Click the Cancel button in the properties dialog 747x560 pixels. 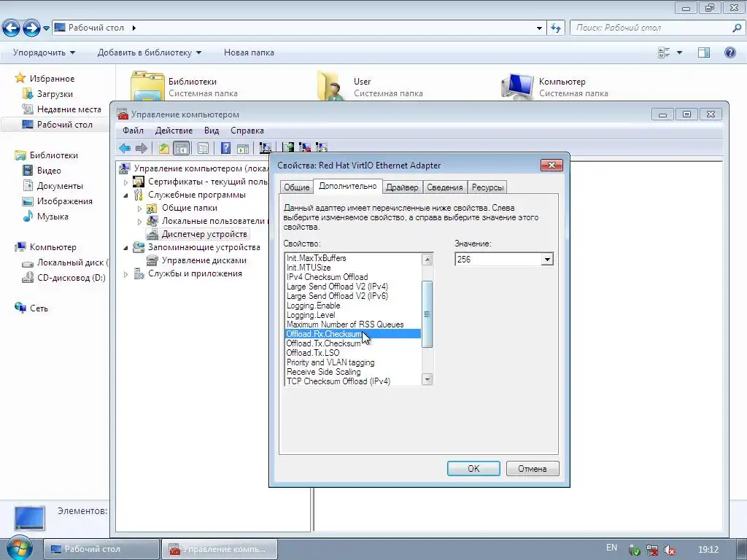[532, 469]
